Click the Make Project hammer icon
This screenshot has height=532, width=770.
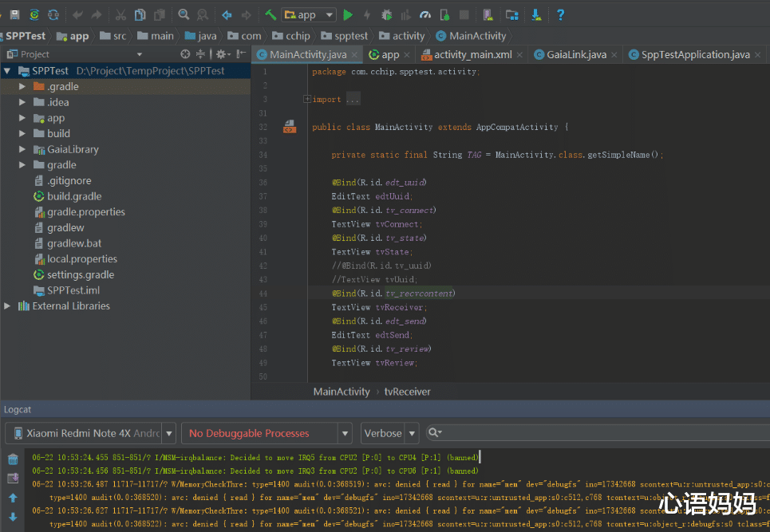pyautogui.click(x=270, y=14)
